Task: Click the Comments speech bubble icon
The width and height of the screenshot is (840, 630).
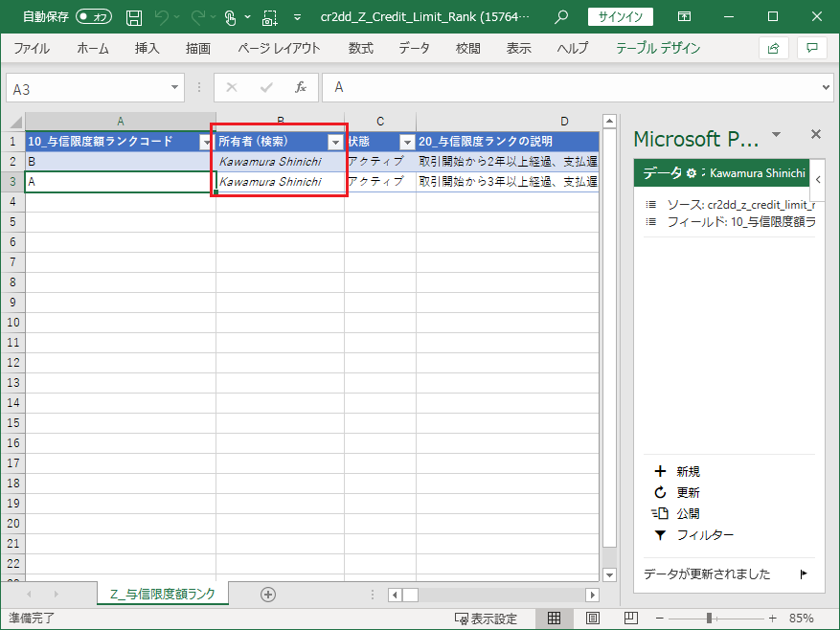Action: (812, 48)
